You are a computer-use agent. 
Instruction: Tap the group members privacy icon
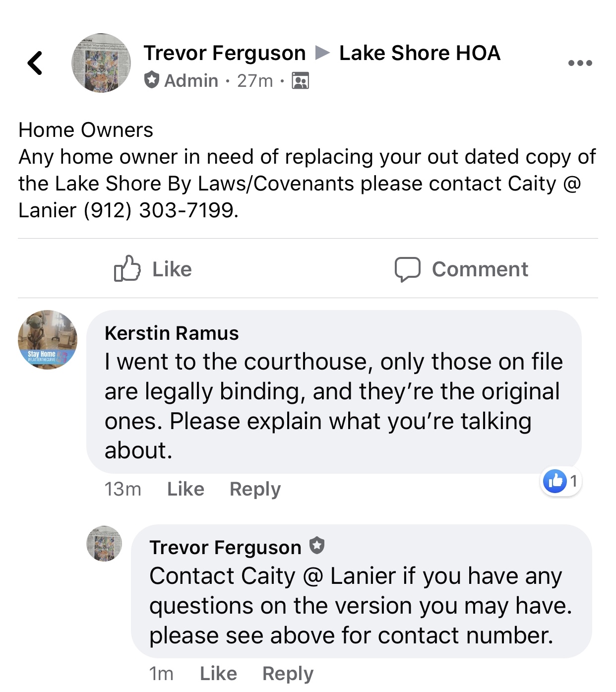(x=300, y=80)
